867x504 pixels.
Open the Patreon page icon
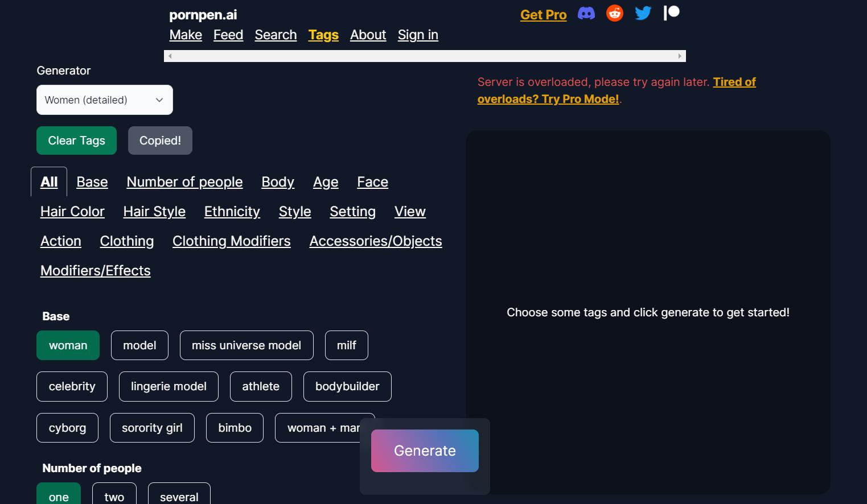[672, 13]
